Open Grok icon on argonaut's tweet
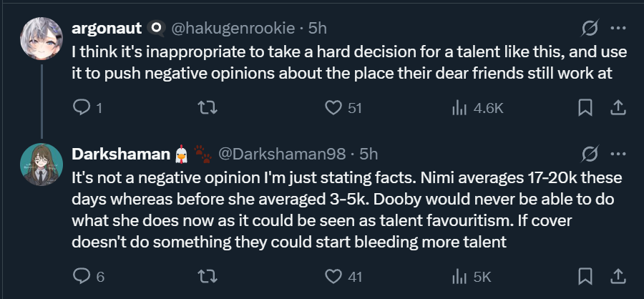644x299 pixels. (591, 29)
